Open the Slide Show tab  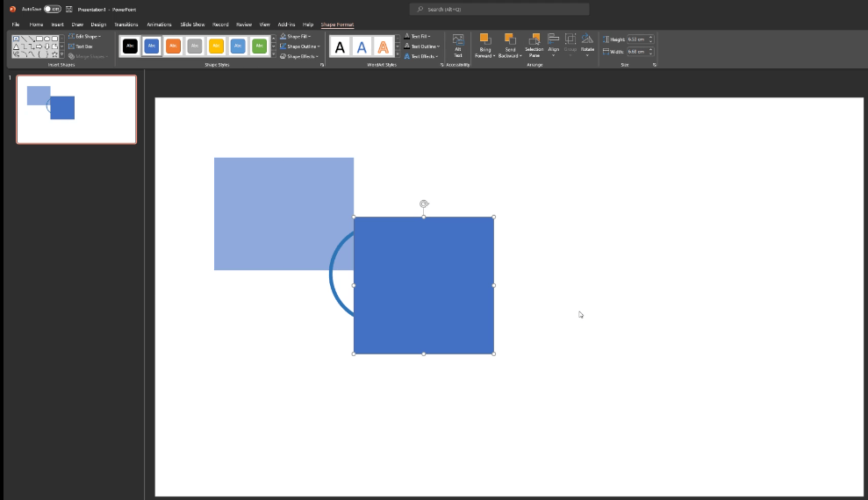tap(192, 25)
